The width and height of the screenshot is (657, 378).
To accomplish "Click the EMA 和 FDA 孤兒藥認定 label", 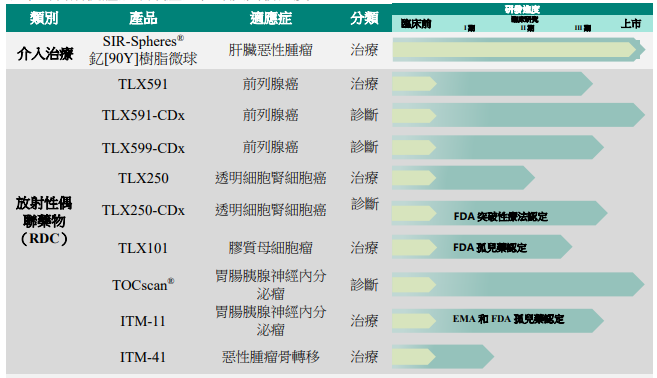I will [x=508, y=319].
